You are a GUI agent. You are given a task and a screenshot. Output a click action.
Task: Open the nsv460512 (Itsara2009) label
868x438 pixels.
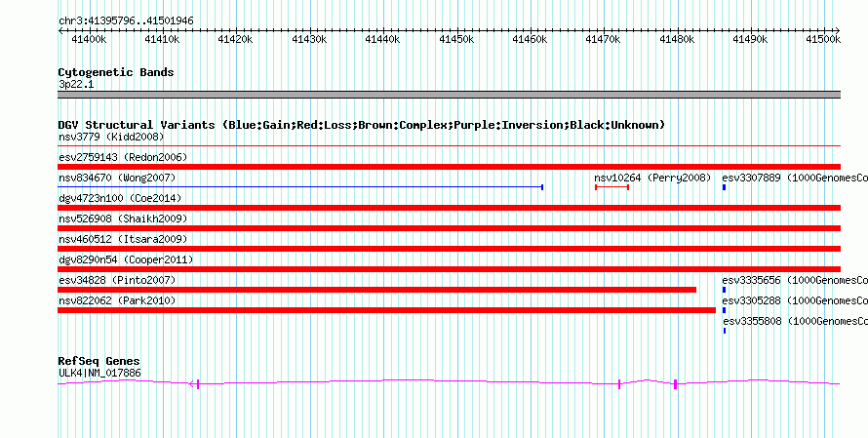pos(123,239)
